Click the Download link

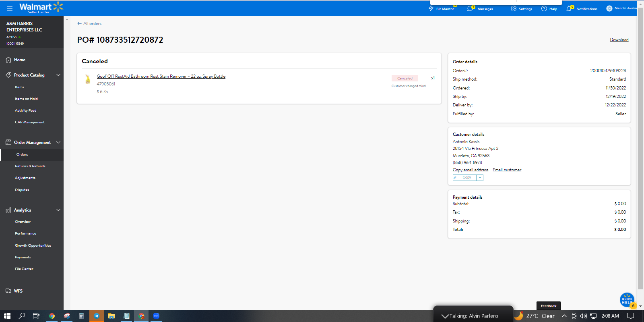619,39
